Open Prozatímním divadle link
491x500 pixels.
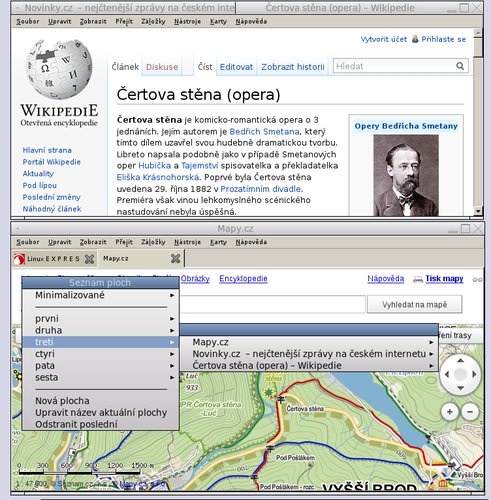click(261, 189)
